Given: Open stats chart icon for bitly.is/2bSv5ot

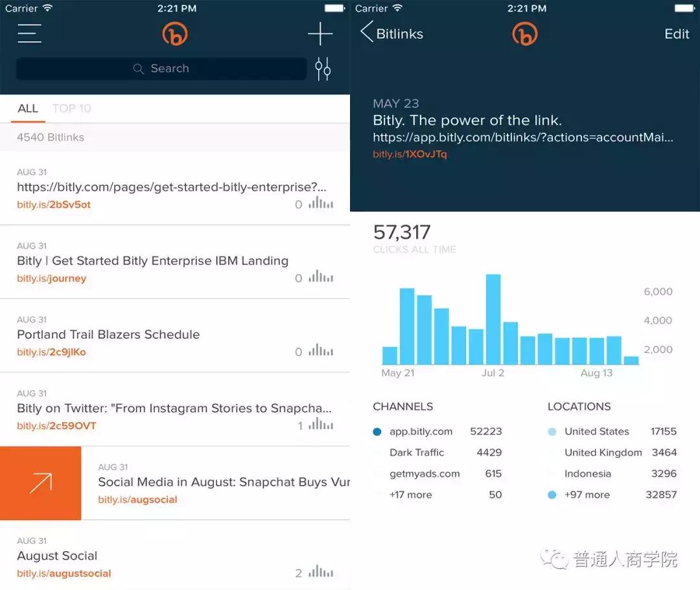Looking at the screenshot, I should (321, 203).
